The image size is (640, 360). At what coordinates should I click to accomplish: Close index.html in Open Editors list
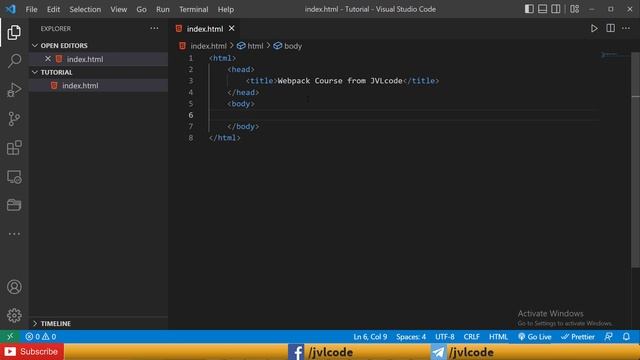click(48, 59)
